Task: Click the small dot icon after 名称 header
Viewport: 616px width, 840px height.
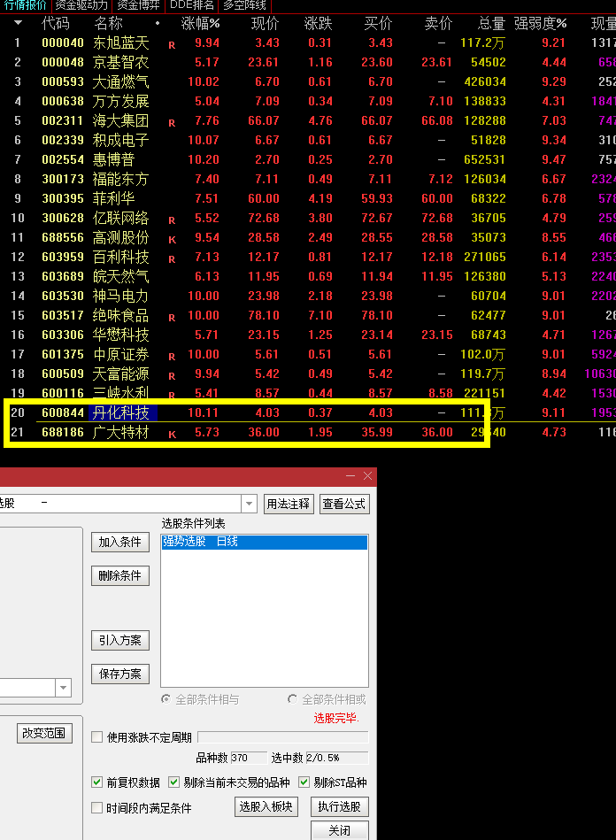Action: (157, 23)
